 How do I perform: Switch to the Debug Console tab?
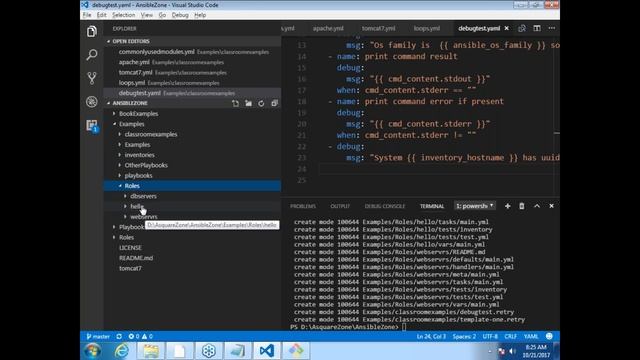384,206
